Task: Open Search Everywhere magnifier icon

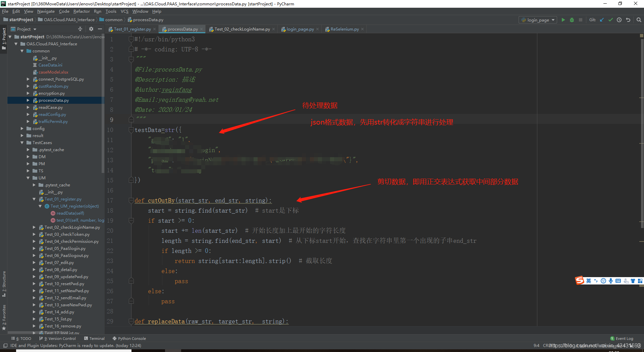Action: pyautogui.click(x=639, y=20)
